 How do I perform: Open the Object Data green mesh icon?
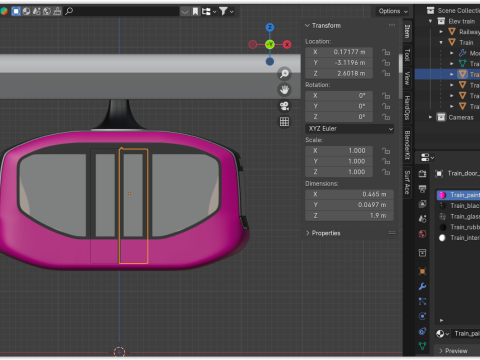pyautogui.click(x=422, y=346)
